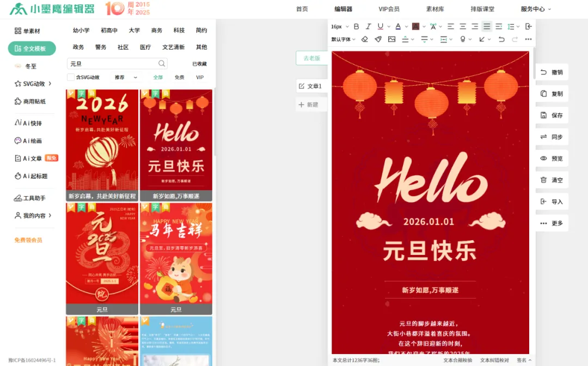588x366 pixels.
Task: Apply italic formatting
Action: pyautogui.click(x=368, y=26)
